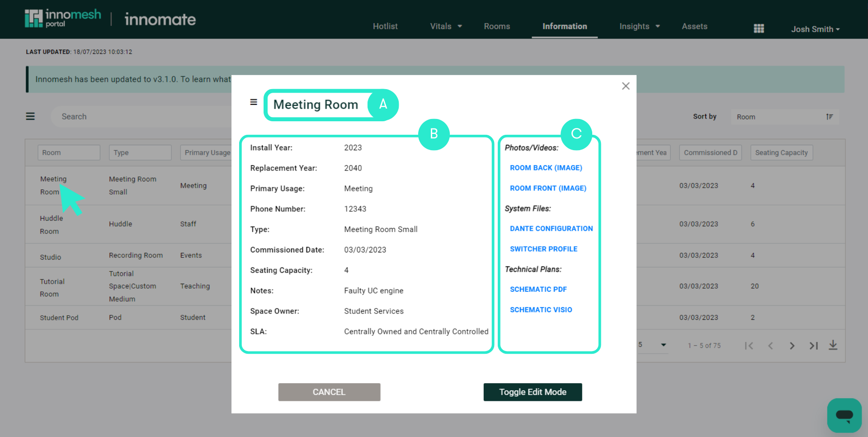Click the menu icon next to Meeting Room title
This screenshot has height=437, width=868.
253,102
